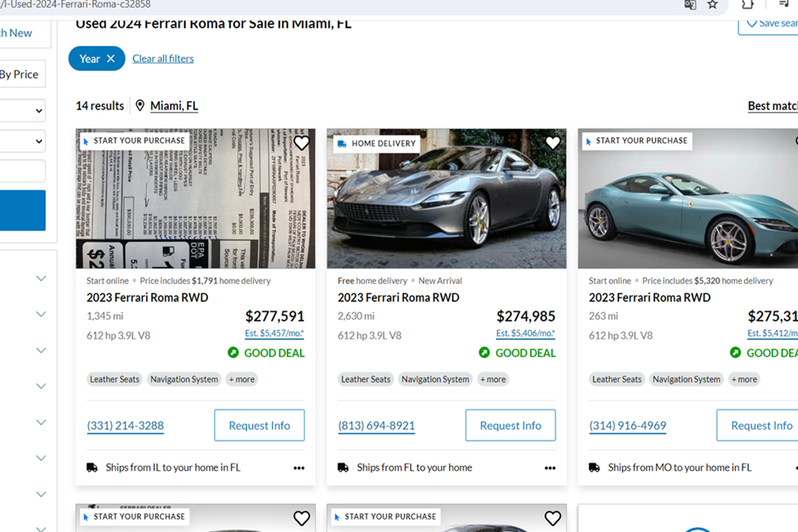Click the GOOD DEAL badge icon on first listing
Image resolution: width=798 pixels, height=532 pixels.
click(x=233, y=352)
